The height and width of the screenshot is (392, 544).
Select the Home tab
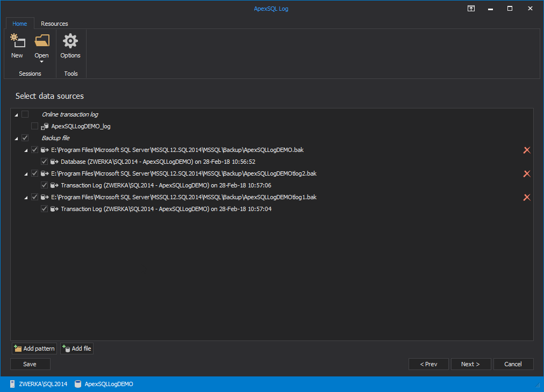pos(20,24)
